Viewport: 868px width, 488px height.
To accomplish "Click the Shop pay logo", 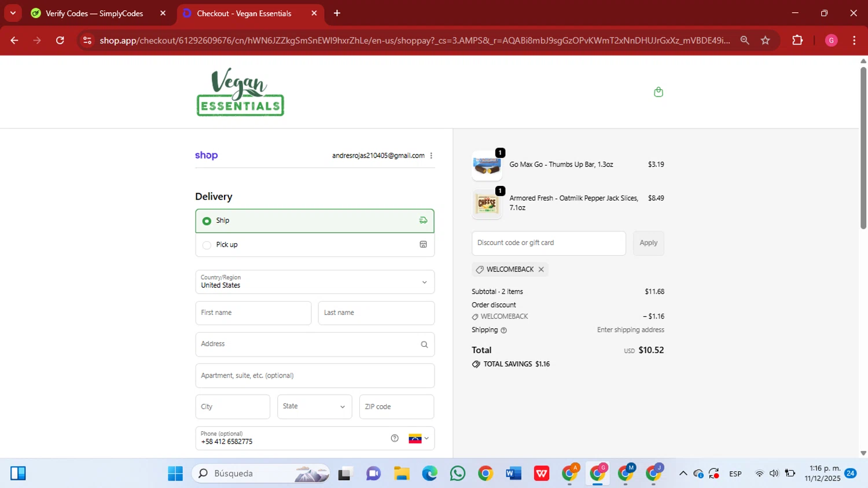I will click(x=206, y=155).
